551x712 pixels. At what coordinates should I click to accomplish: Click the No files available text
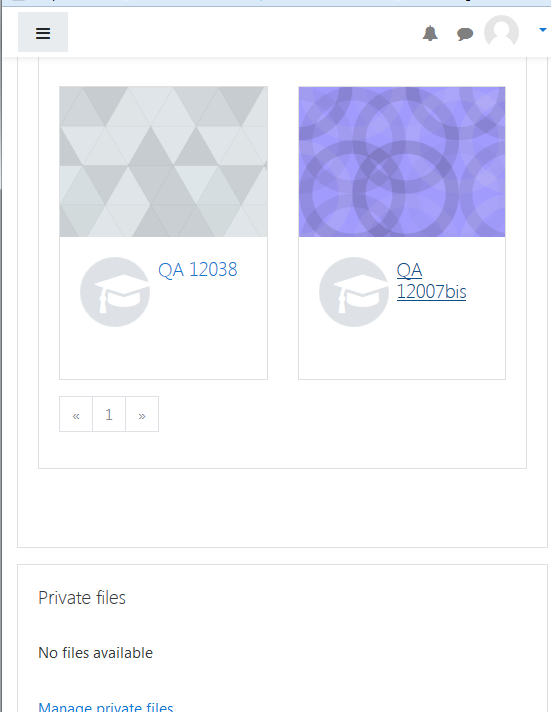pos(95,653)
